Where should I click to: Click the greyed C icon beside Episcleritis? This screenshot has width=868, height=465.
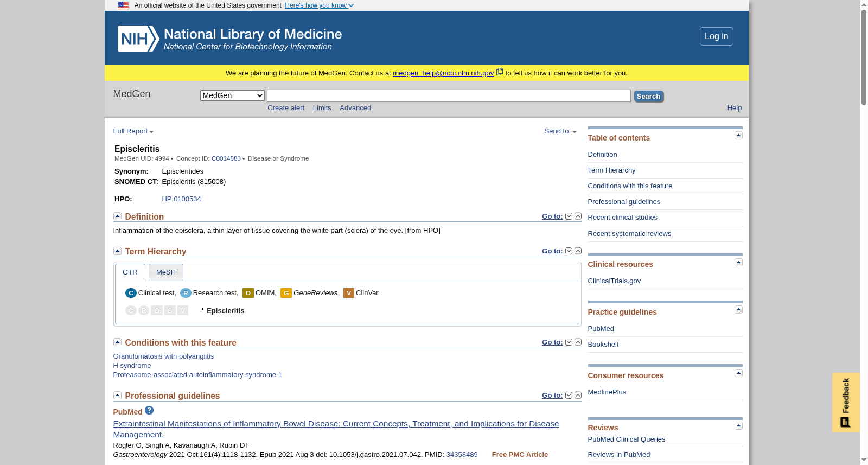(131, 310)
